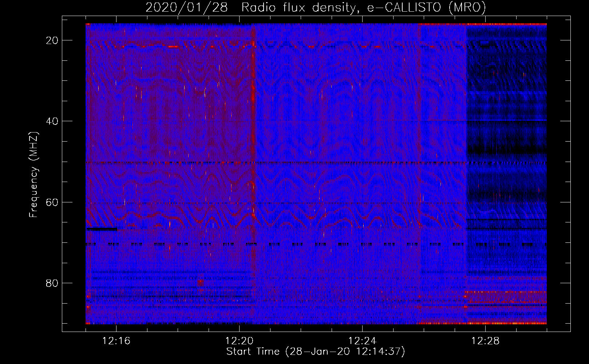Click the 60 MHz frequency tick label
This screenshot has height=364, width=589.
[52, 202]
